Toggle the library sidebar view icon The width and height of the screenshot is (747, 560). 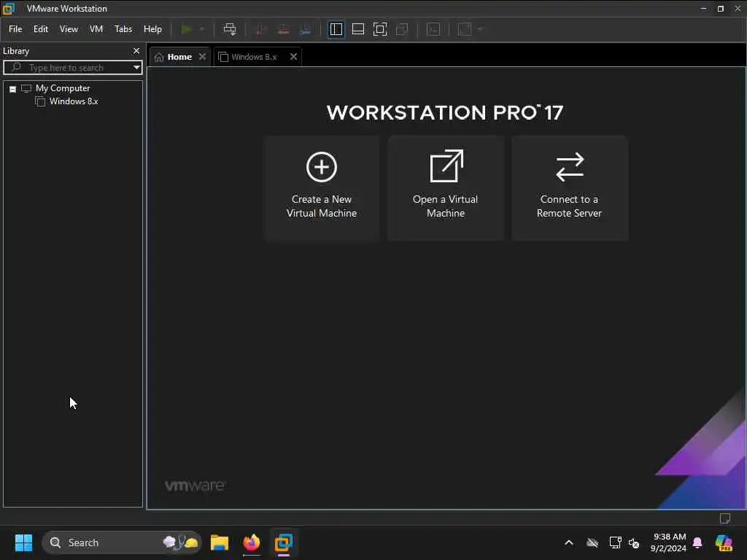(336, 29)
